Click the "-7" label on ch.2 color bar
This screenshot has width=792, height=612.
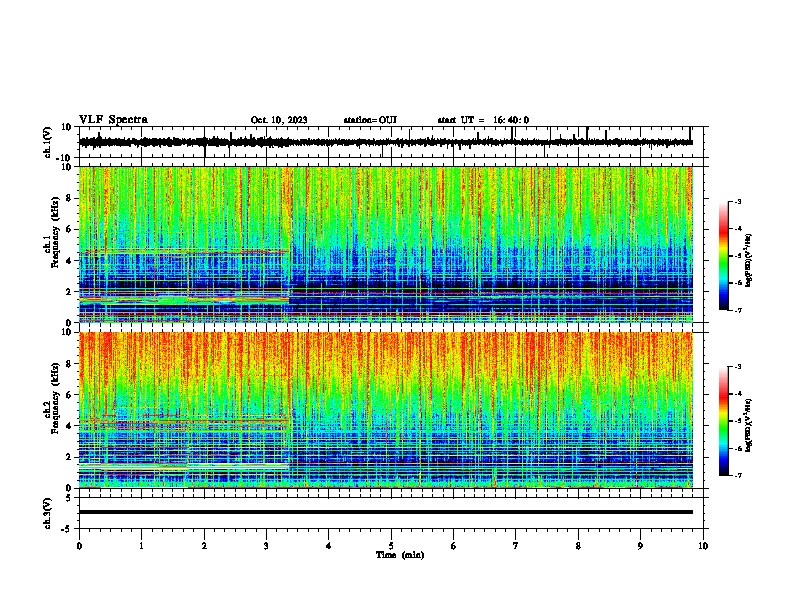(738, 475)
